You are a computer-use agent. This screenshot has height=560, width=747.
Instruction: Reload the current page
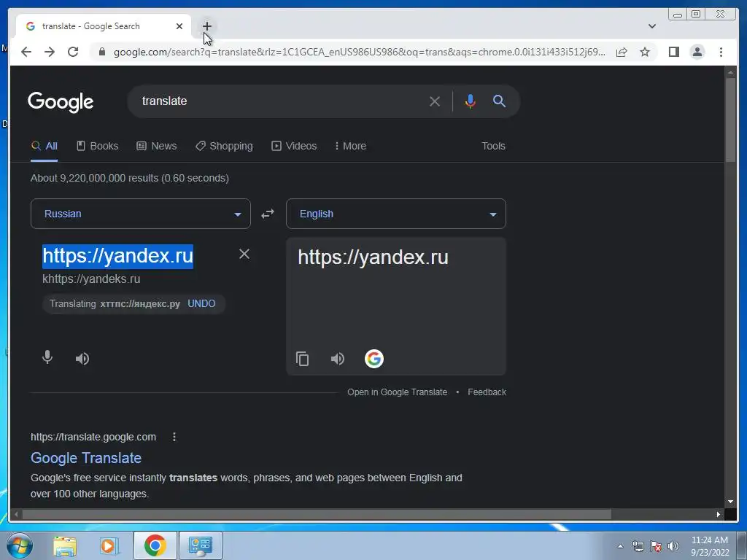pyautogui.click(x=73, y=52)
